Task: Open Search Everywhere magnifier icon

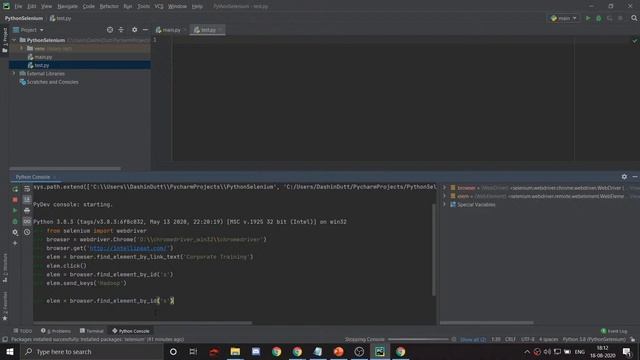Action: pyautogui.click(x=634, y=18)
